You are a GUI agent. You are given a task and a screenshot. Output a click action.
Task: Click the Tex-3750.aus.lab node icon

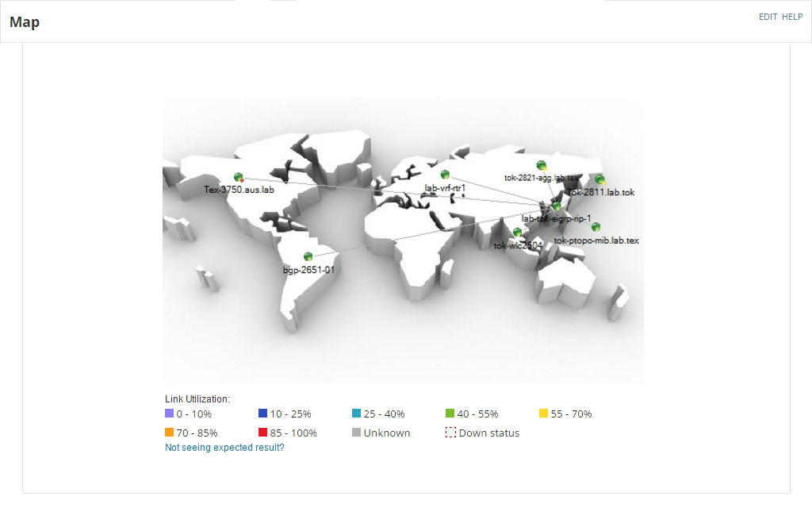click(x=238, y=177)
